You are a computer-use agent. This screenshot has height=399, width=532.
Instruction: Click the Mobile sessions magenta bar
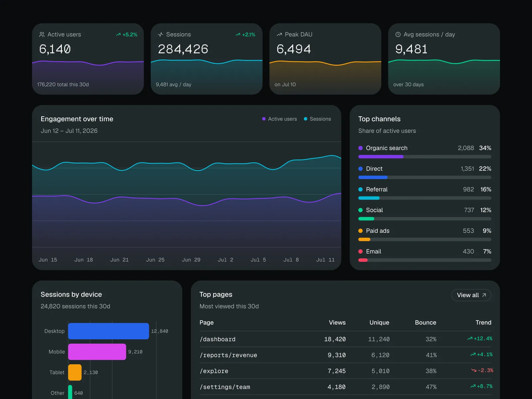coord(97,352)
